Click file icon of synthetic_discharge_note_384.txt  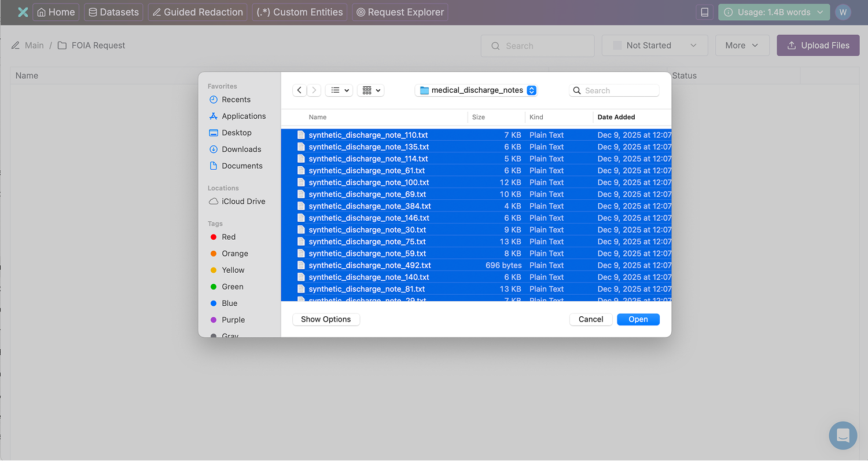[301, 206]
